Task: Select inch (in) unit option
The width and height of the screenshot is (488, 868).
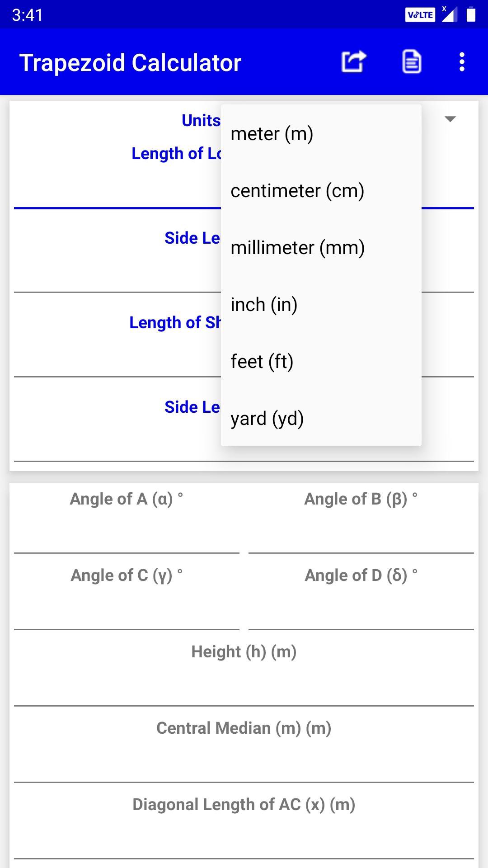Action: 321,305
